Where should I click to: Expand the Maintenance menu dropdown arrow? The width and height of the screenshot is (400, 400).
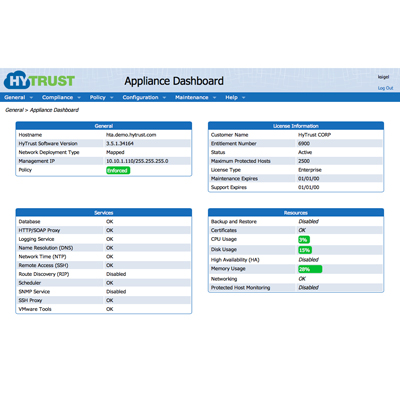click(214, 98)
